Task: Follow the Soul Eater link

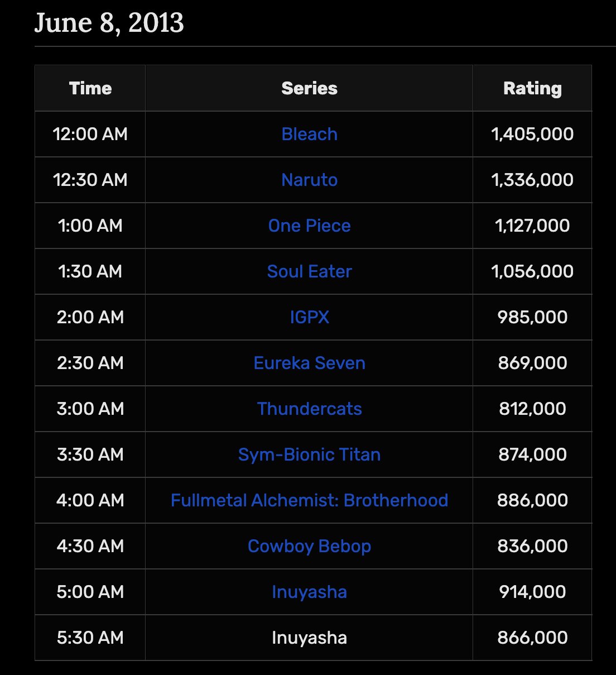Action: (309, 271)
